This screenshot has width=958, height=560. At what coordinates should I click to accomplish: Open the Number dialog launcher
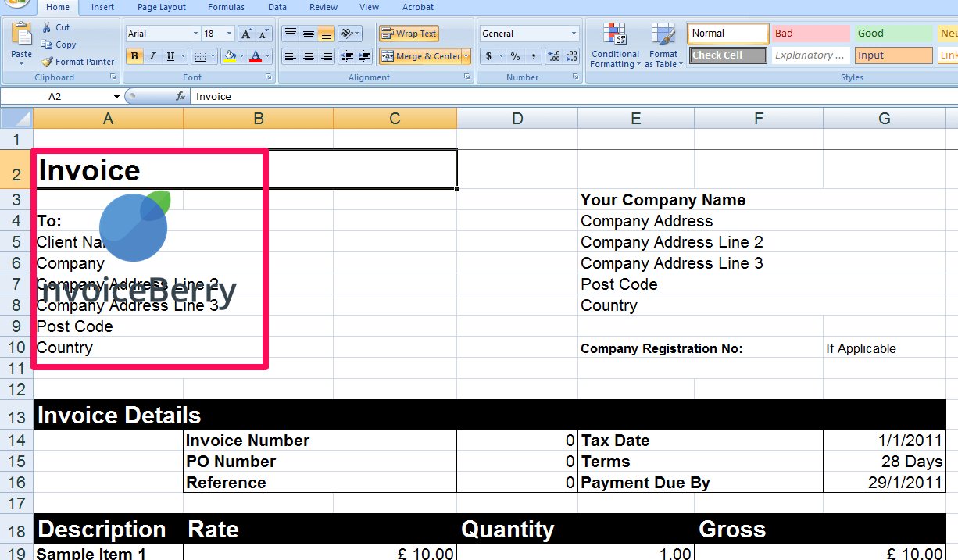point(576,77)
